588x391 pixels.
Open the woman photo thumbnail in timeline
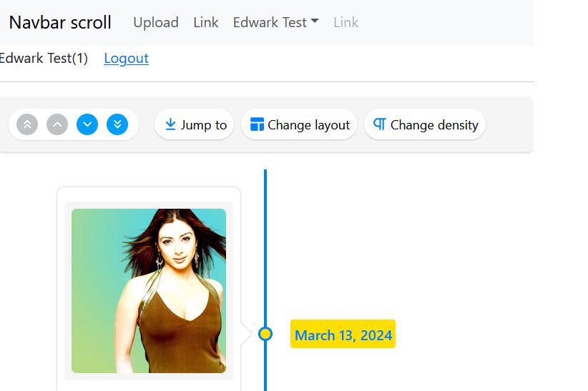pos(149,291)
